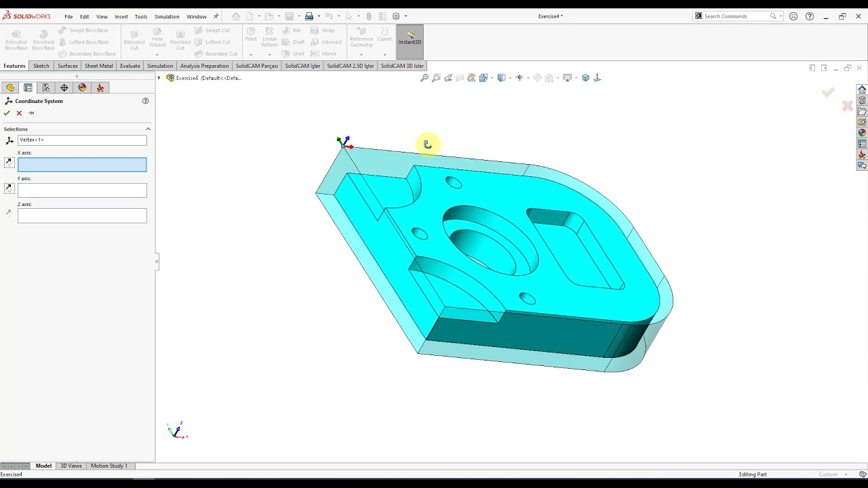The height and width of the screenshot is (488, 868).
Task: Reverse X axis direction button
Action: click(x=9, y=163)
